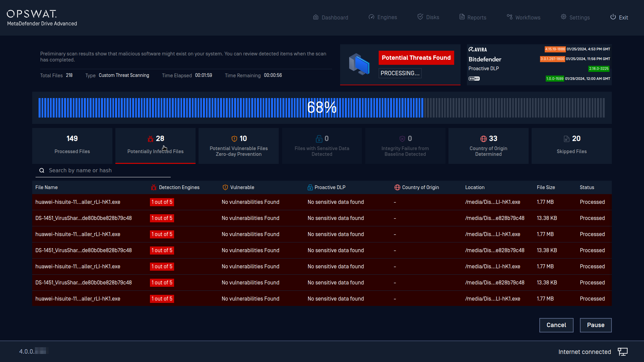The width and height of the screenshot is (644, 362).
Task: Click the Vulnerable shield header icon
Action: coord(225,187)
